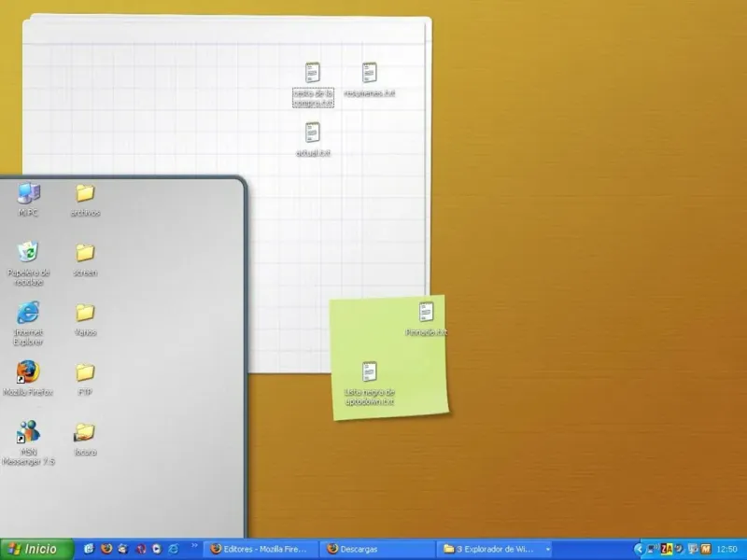
Task: Click the media player quick launch icon
Action: pos(157,549)
